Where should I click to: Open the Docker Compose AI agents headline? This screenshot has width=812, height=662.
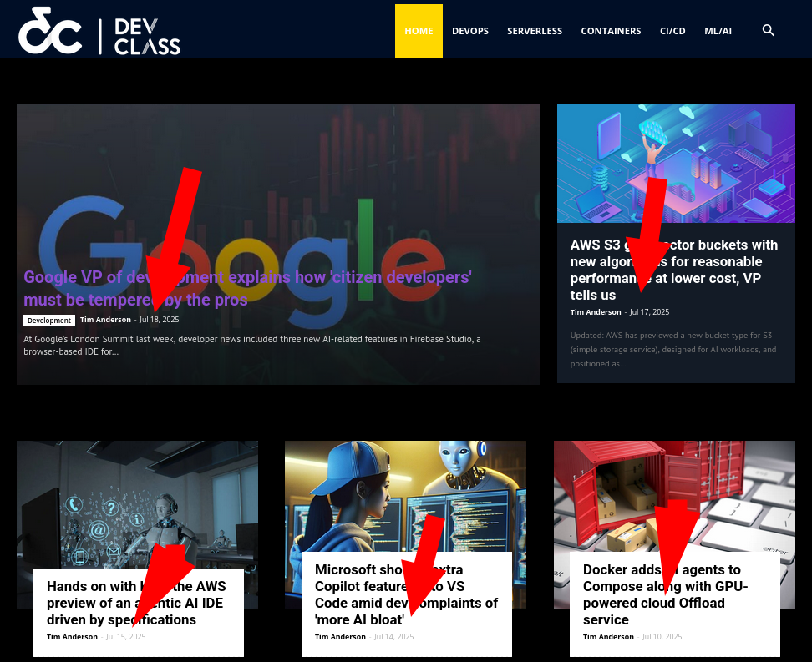(665, 594)
